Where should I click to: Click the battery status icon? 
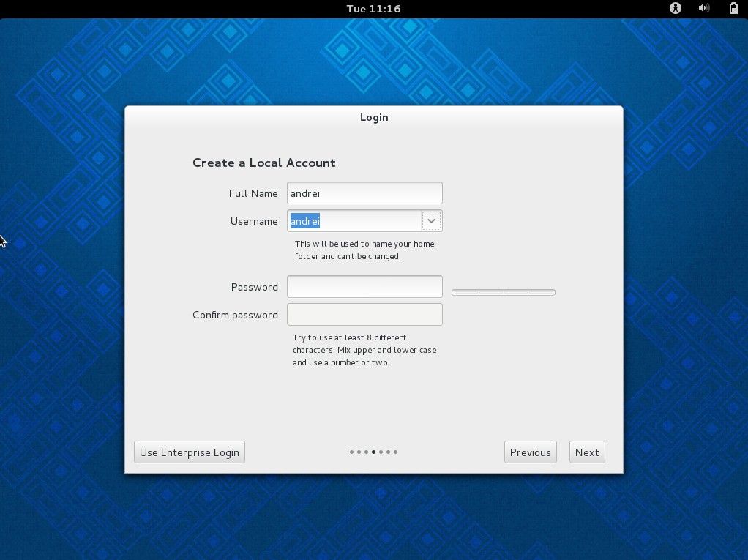[x=731, y=9]
